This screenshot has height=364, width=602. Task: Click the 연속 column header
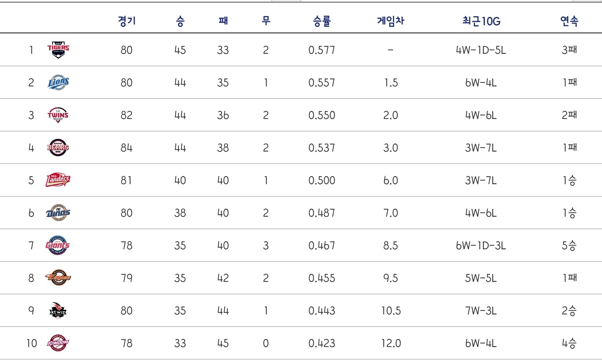tap(569, 21)
